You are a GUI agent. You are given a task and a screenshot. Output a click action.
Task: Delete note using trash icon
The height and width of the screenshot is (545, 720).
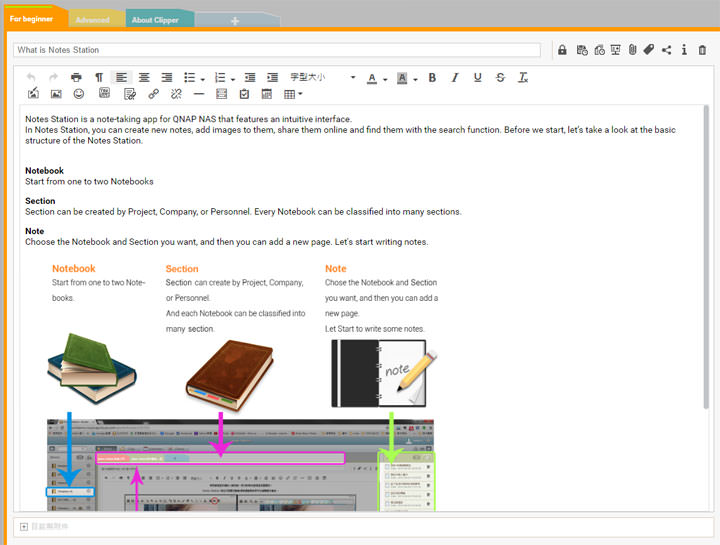[x=702, y=50]
